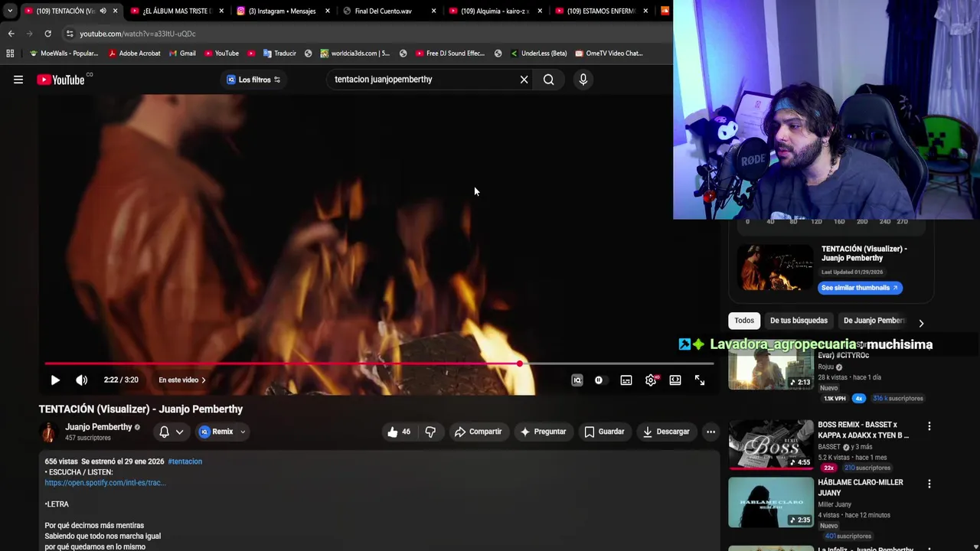Seek using the red progress bar handle
The height and width of the screenshot is (551, 980).
pos(520,364)
